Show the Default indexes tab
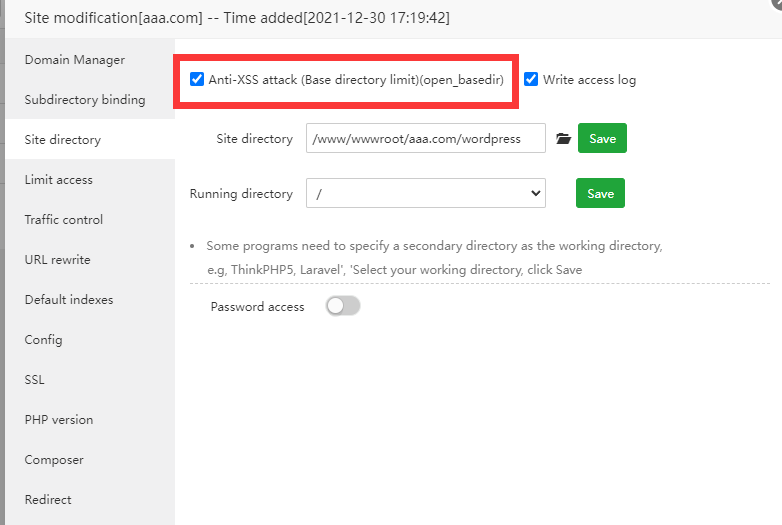This screenshot has height=525, width=782. (69, 300)
